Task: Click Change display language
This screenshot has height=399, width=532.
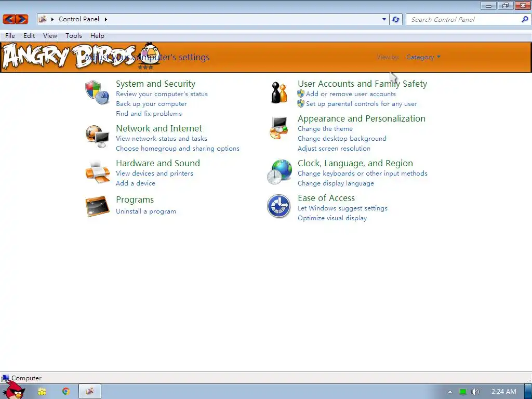Action: click(336, 183)
